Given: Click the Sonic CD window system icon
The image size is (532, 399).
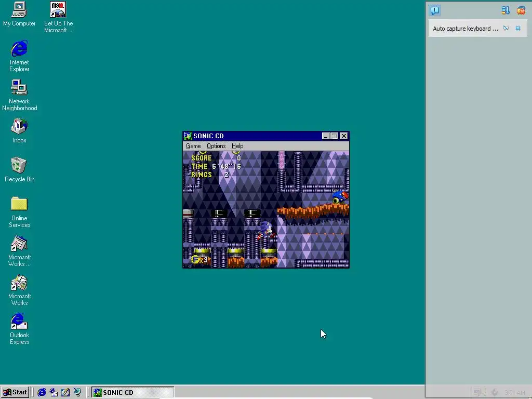Looking at the screenshot, I should point(188,136).
